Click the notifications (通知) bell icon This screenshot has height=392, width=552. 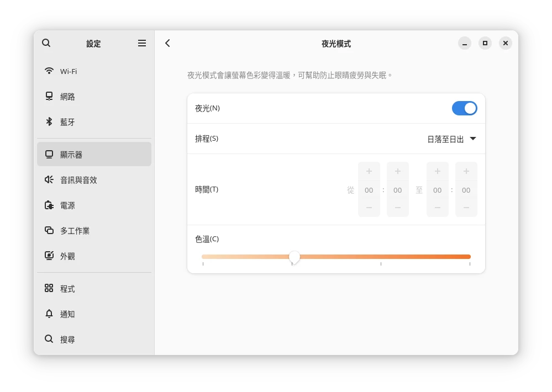coord(49,314)
